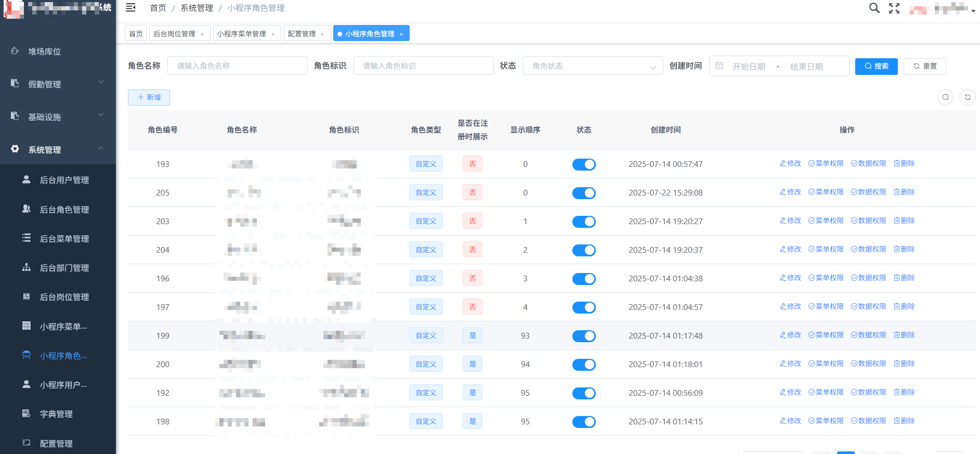Click 删除 for role 198
The image size is (980, 454).
pos(904,421)
